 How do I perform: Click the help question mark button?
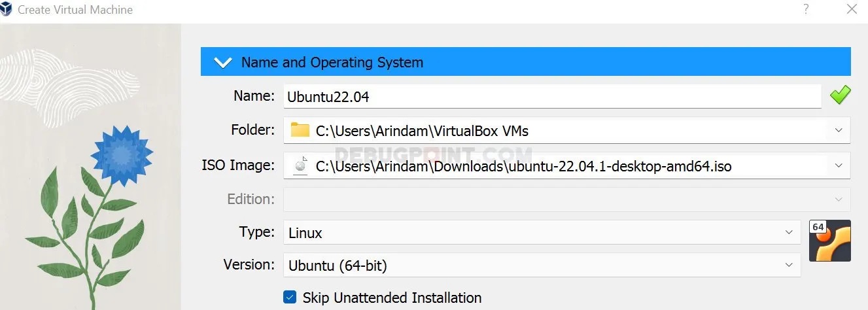click(x=806, y=9)
